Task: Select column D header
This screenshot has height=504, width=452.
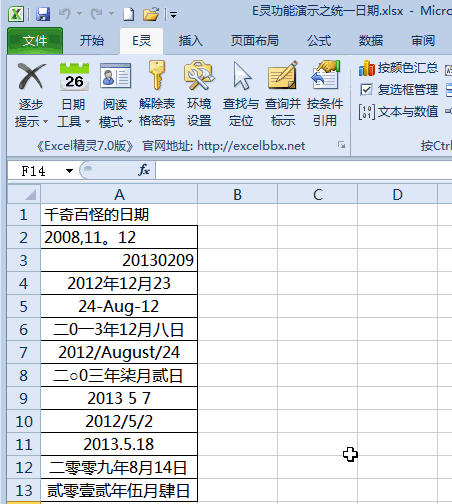Action: [397, 194]
